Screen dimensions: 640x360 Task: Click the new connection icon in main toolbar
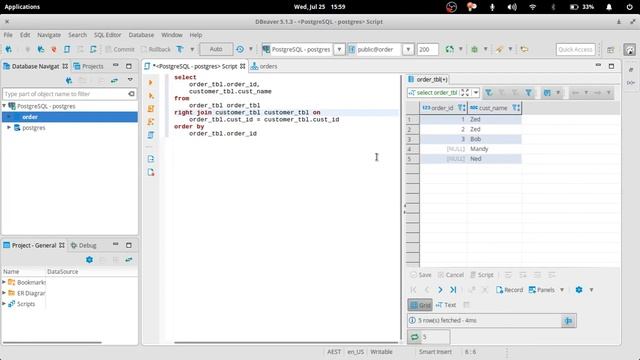[x=8, y=49]
